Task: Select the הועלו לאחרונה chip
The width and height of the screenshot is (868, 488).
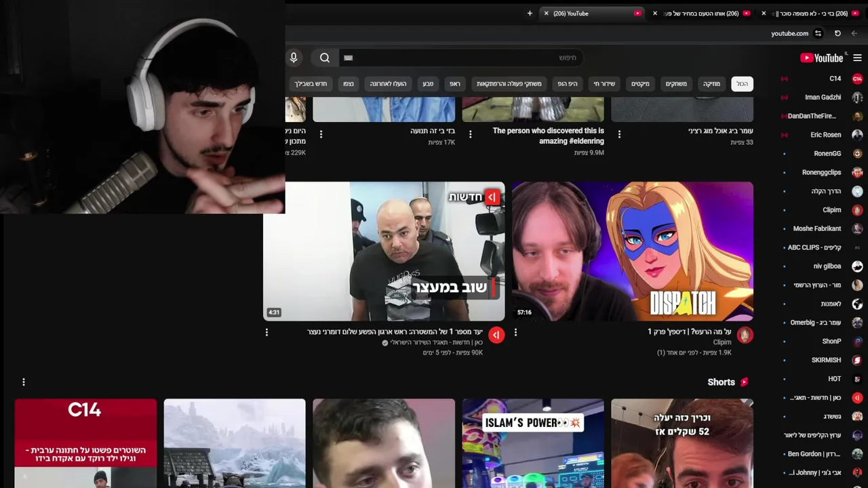Action: (388, 84)
